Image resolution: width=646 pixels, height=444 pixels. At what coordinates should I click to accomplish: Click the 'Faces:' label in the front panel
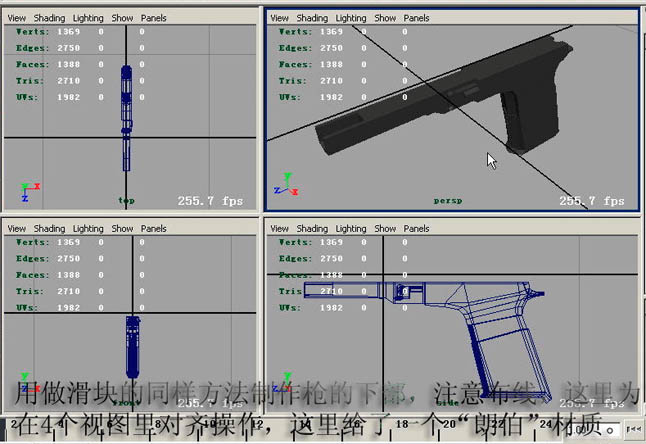[x=33, y=275]
